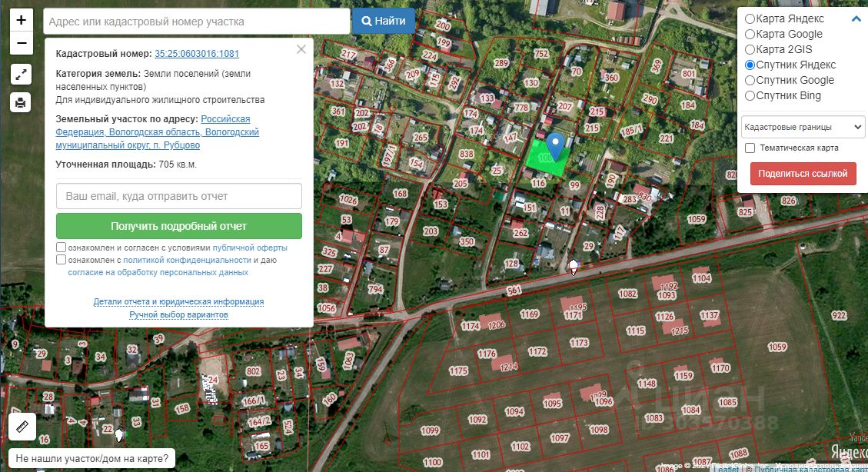Close the parcel info popup
This screenshot has width=868, height=472.
tap(301, 49)
